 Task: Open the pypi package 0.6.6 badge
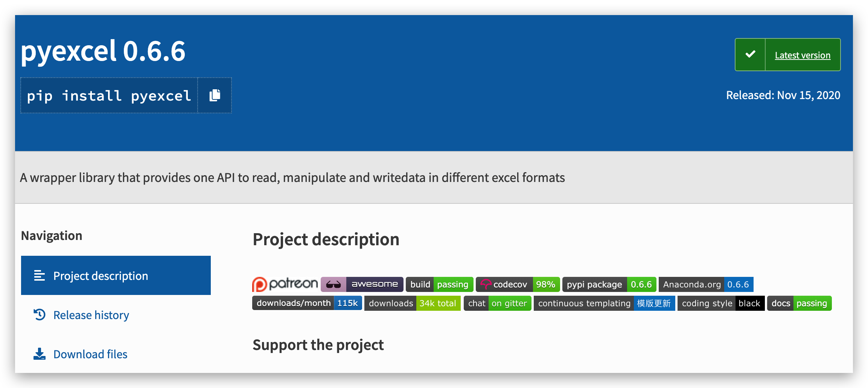(x=609, y=284)
